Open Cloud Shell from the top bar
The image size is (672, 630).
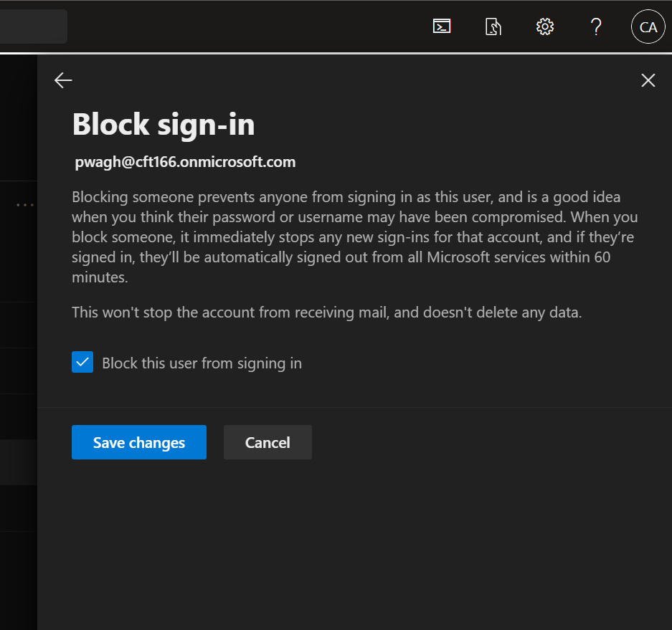coord(442,27)
